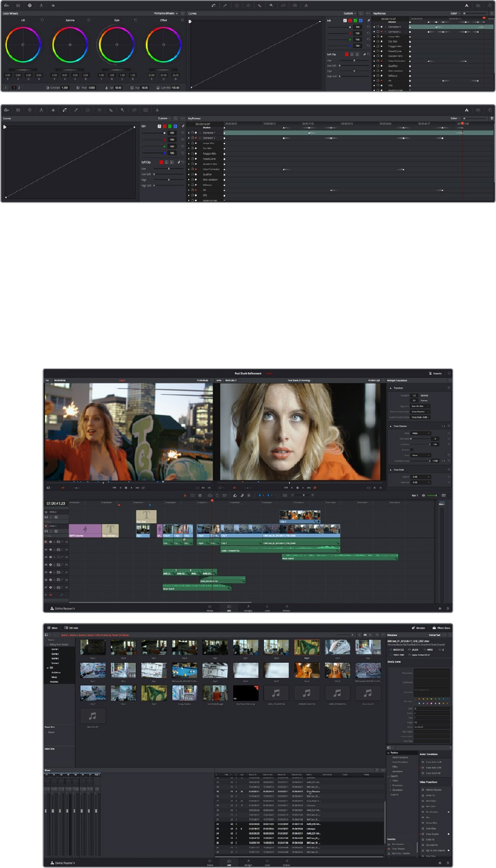Reset the Gamma color wheel
Screen dimensions: 496x868
point(89,20)
